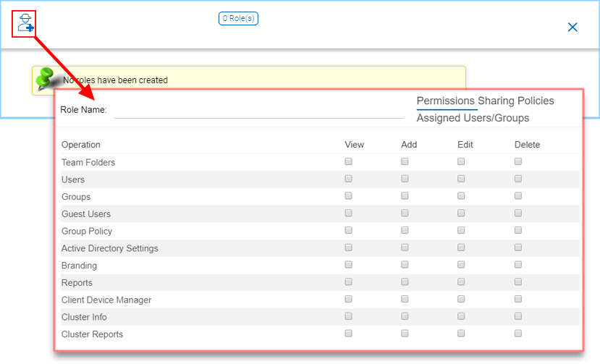Tick Add for Group Policy
This screenshot has width=600, height=364.
pyautogui.click(x=405, y=230)
